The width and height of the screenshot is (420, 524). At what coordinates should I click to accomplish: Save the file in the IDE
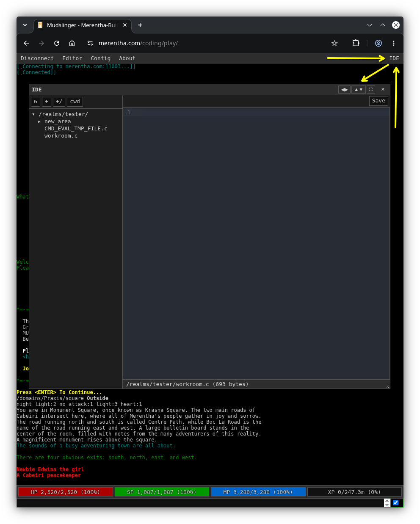379,101
